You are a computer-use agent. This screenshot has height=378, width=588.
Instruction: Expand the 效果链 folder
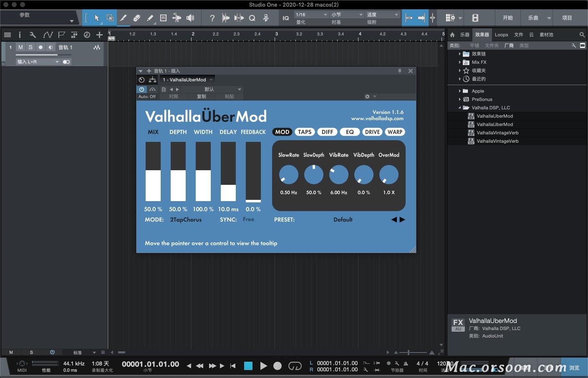coord(460,54)
